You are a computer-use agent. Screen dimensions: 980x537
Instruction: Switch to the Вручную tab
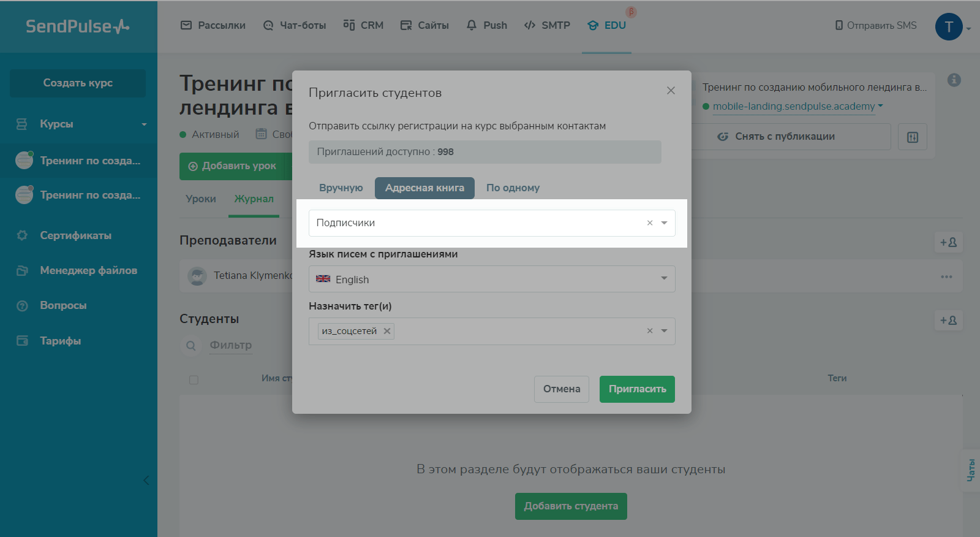click(341, 188)
